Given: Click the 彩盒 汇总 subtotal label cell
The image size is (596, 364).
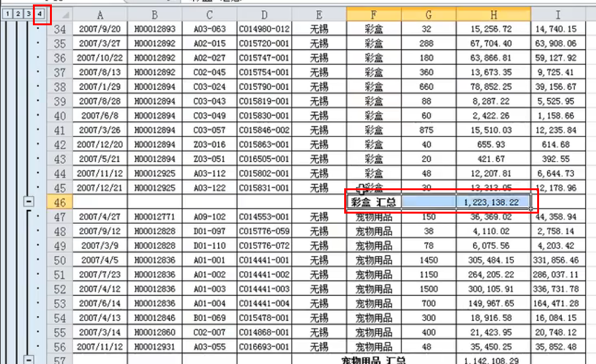Looking at the screenshot, I should (373, 202).
